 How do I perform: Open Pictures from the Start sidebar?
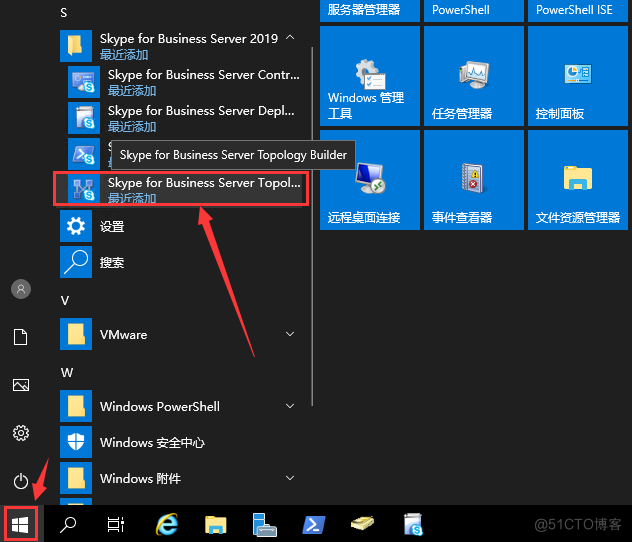coord(21,385)
